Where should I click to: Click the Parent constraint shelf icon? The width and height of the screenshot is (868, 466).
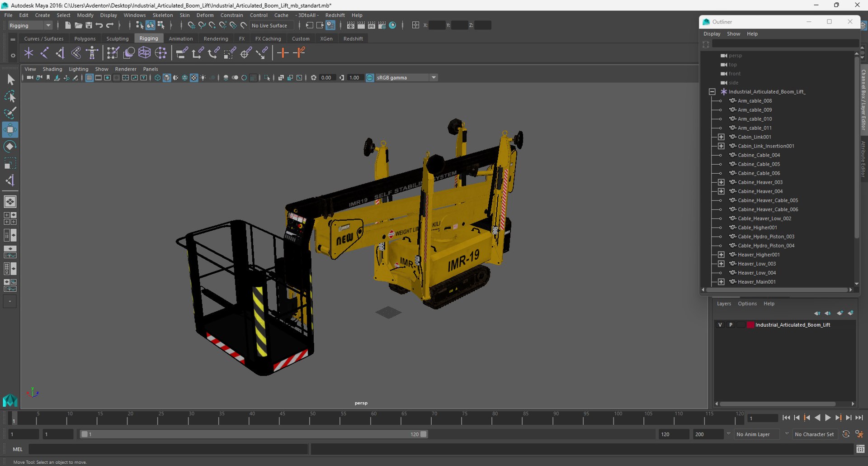182,53
